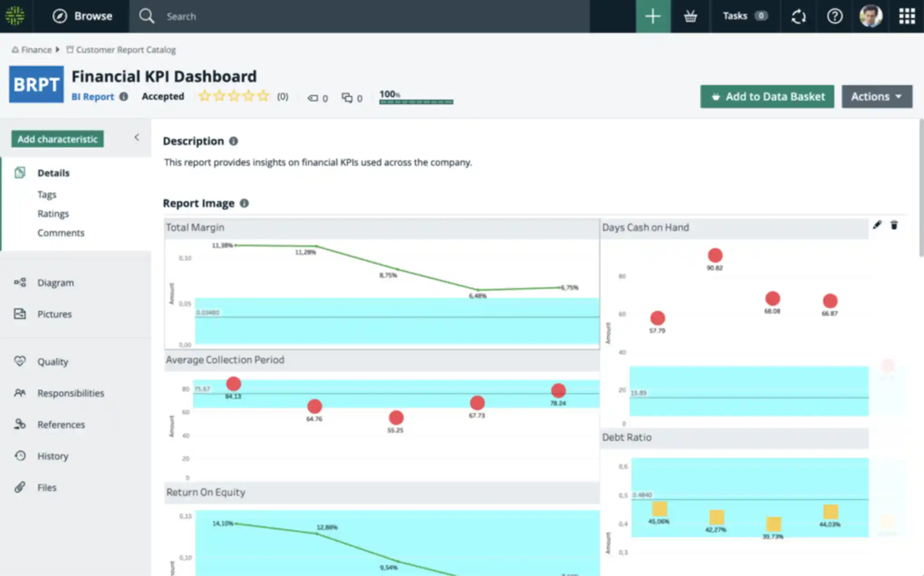Screen dimensions: 924x576
Task: Click the Debt Ratio chart
Action: point(734,502)
